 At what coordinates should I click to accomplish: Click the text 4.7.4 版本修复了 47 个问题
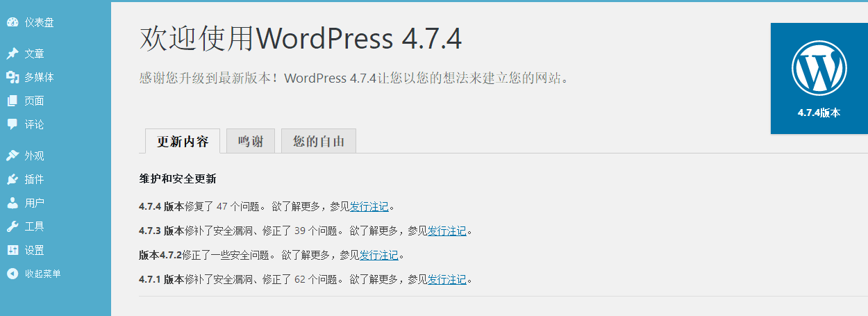coord(200,206)
